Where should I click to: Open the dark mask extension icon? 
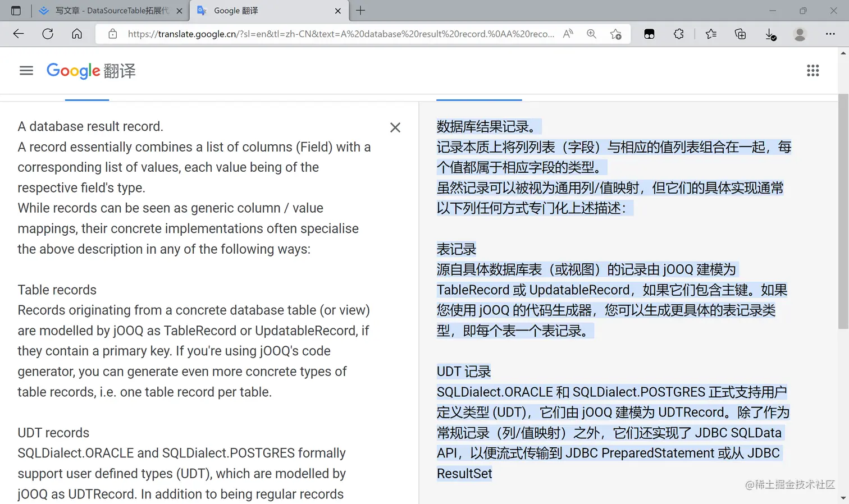pyautogui.click(x=649, y=34)
